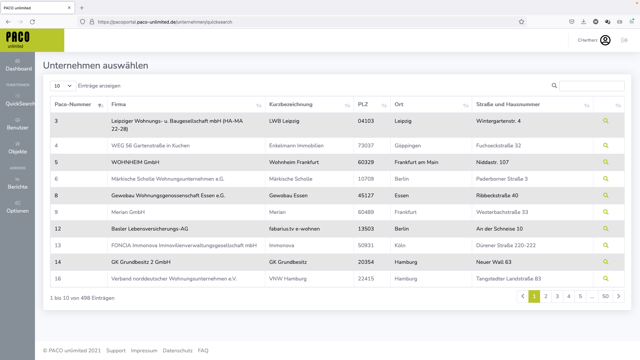This screenshot has width=640, height=360.
Task: Select the PACO unlimited browser tab
Action: tap(37, 8)
